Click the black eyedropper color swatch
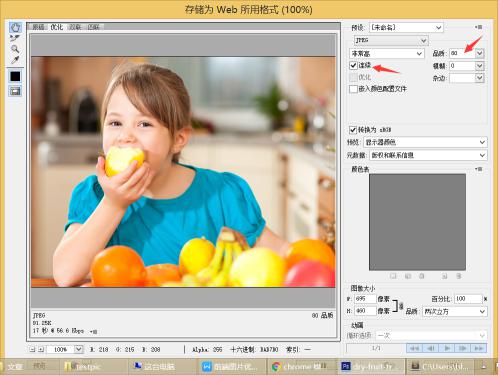498x375 pixels. (x=15, y=76)
